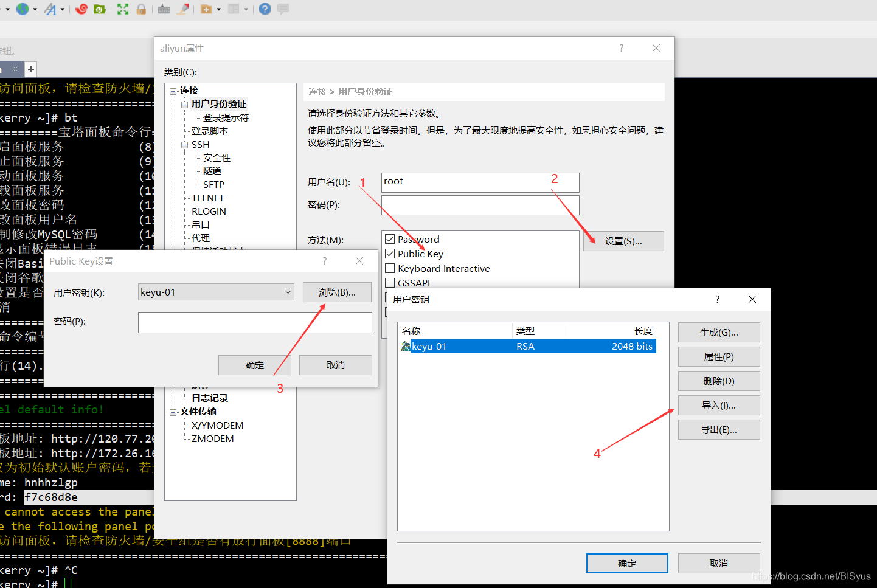Click the new folder plus icon
The width and height of the screenshot is (877, 588).
[207, 9]
